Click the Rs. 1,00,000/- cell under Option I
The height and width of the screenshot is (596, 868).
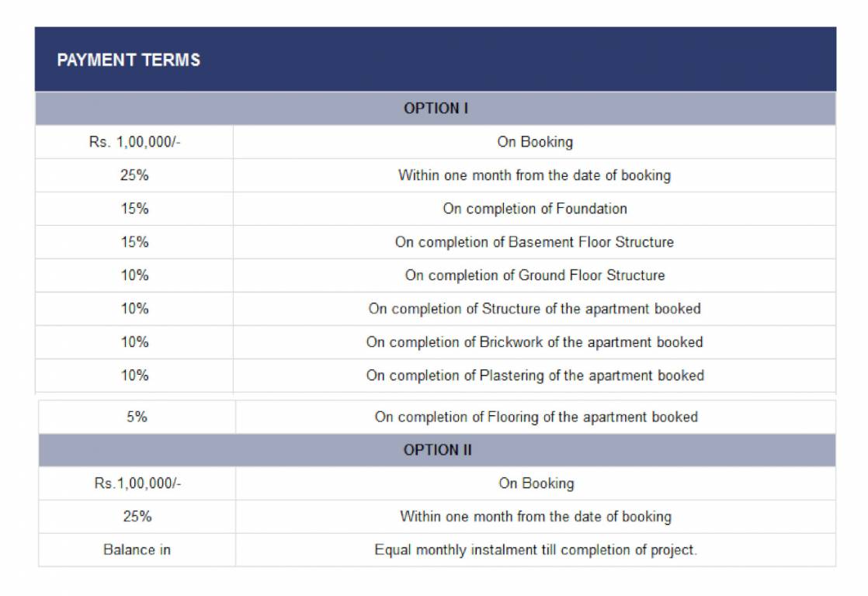coord(134,142)
